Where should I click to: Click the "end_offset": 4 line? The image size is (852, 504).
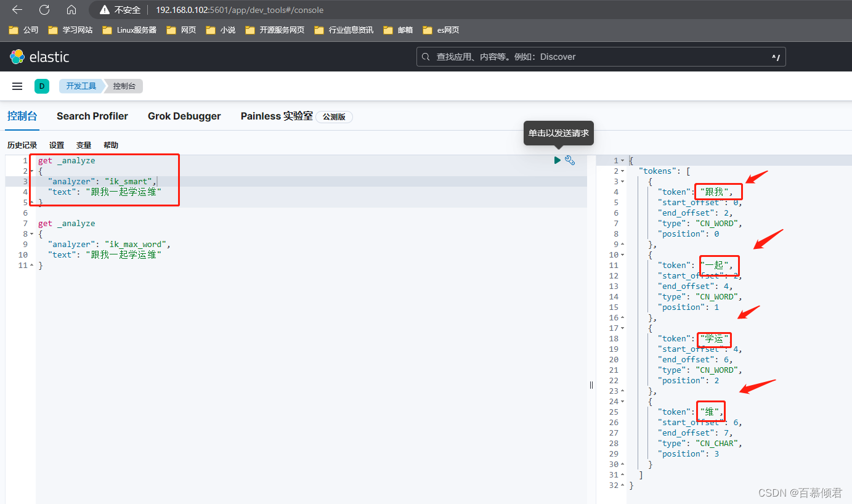(695, 287)
